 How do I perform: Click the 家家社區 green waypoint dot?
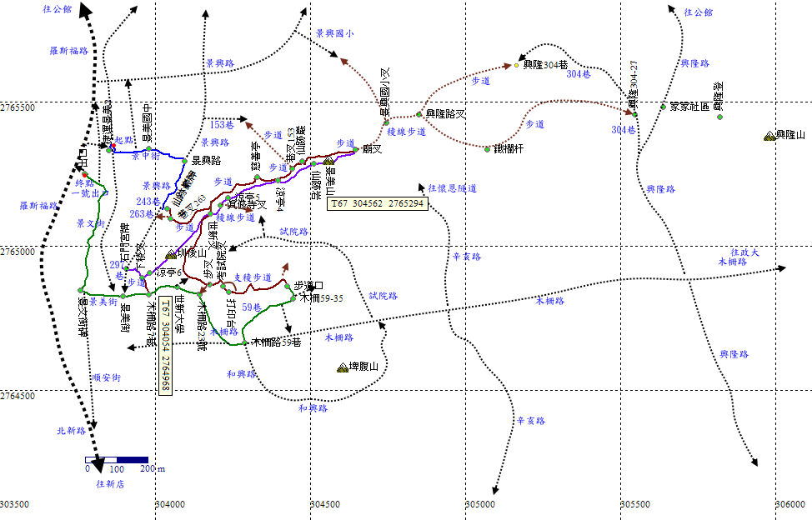tap(664, 107)
